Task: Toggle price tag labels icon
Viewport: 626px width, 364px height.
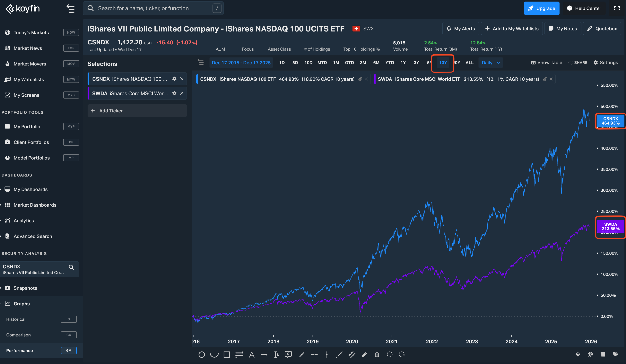Action: [x=615, y=354]
